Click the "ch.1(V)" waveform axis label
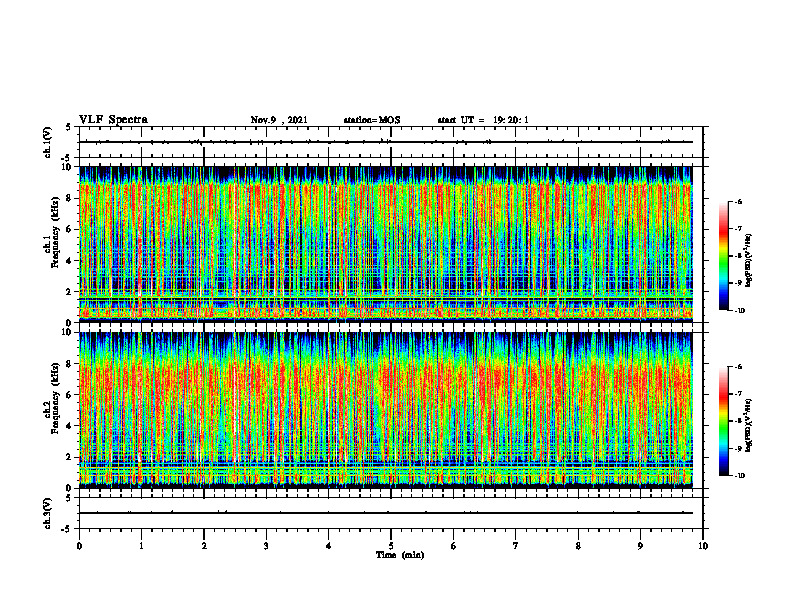Viewport: 792px width, 612px height. tap(48, 142)
